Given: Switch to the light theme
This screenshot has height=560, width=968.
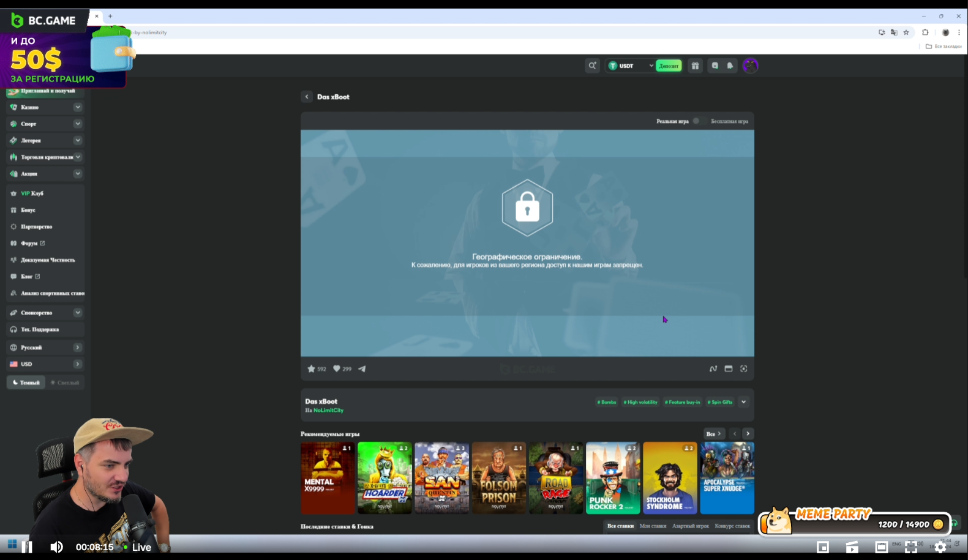Looking at the screenshot, I should click(65, 383).
